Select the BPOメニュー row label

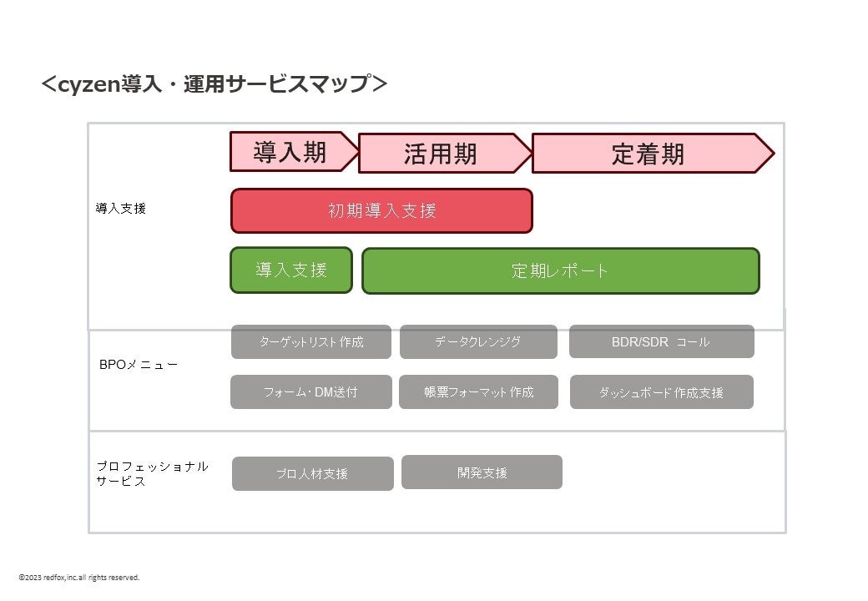click(x=139, y=365)
